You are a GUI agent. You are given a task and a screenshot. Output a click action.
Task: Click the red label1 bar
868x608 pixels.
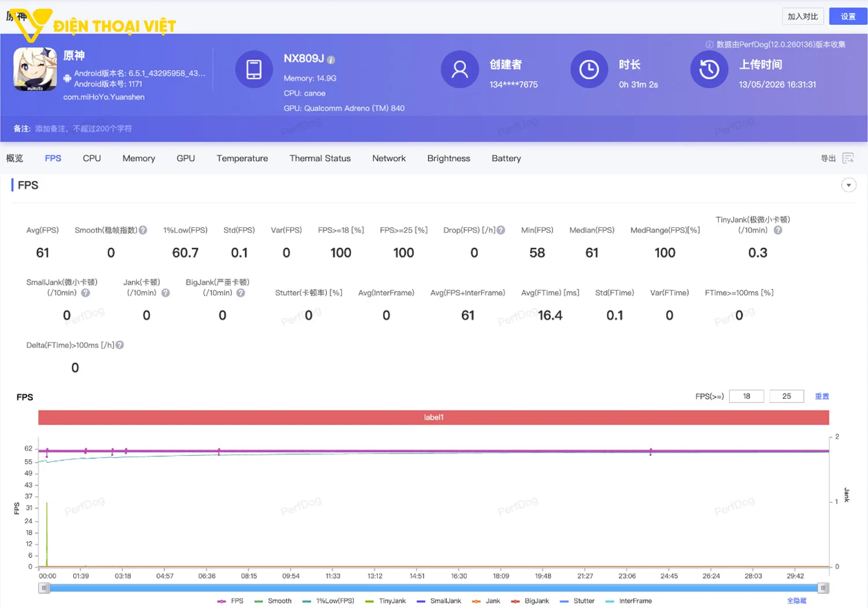click(x=433, y=417)
